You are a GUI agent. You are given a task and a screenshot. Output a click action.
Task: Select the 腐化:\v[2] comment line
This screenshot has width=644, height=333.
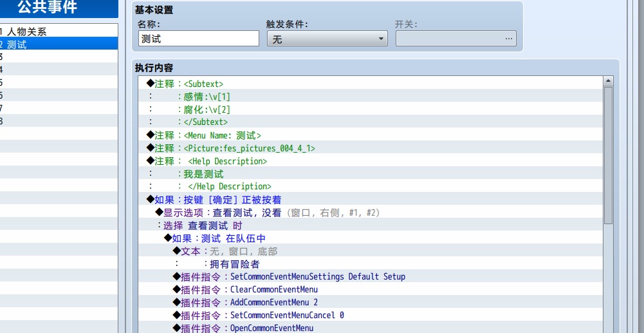click(x=371, y=109)
